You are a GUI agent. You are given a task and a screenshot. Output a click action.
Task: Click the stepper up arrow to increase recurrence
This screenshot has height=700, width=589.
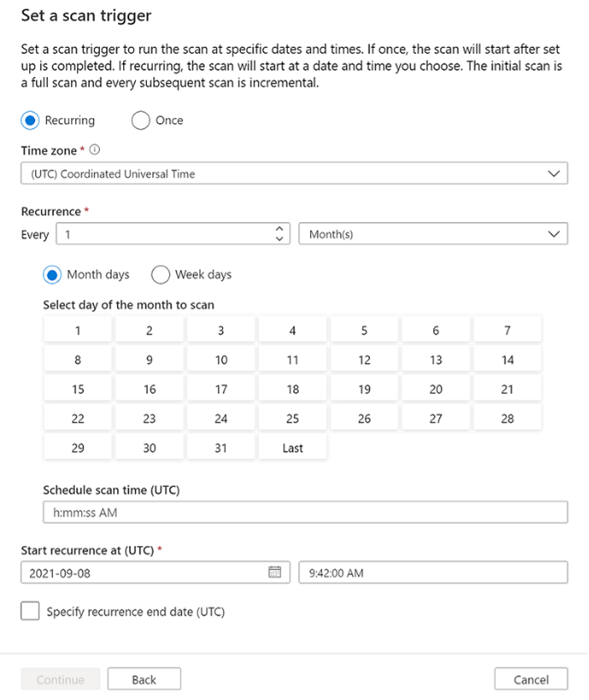coord(279,229)
